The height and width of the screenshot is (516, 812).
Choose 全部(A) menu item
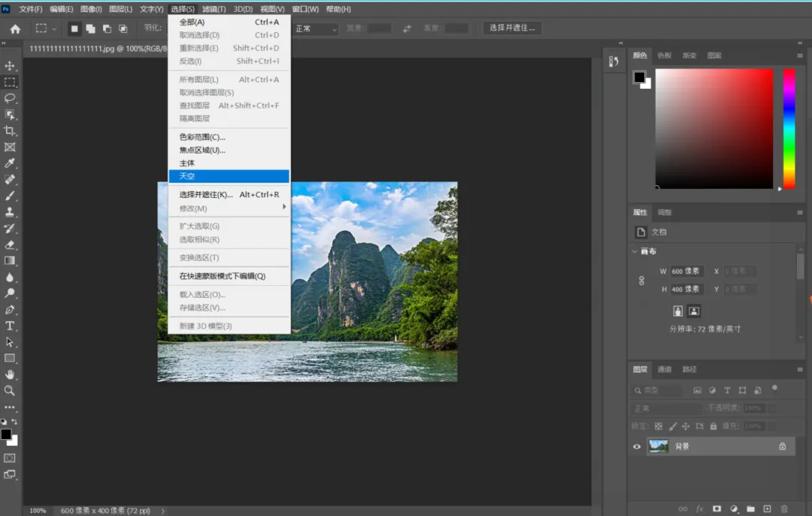(229, 23)
